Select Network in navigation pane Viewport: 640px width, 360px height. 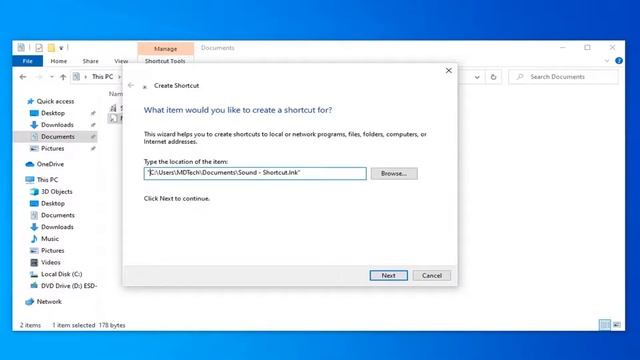(49, 302)
